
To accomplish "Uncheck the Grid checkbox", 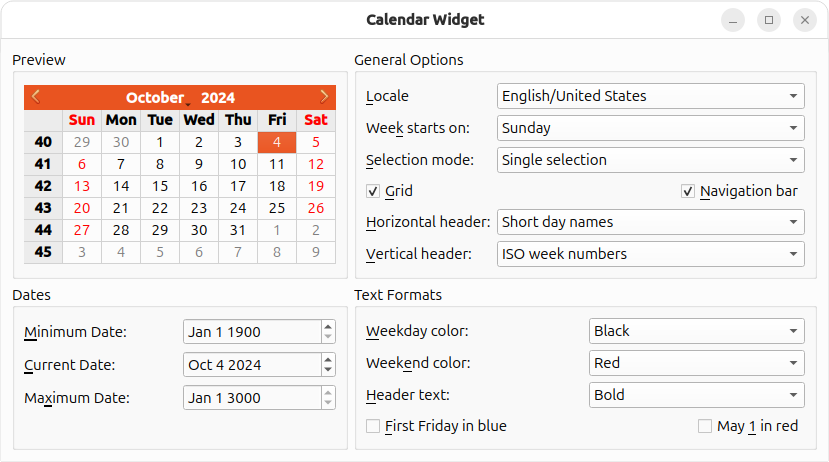I will click(x=374, y=191).
